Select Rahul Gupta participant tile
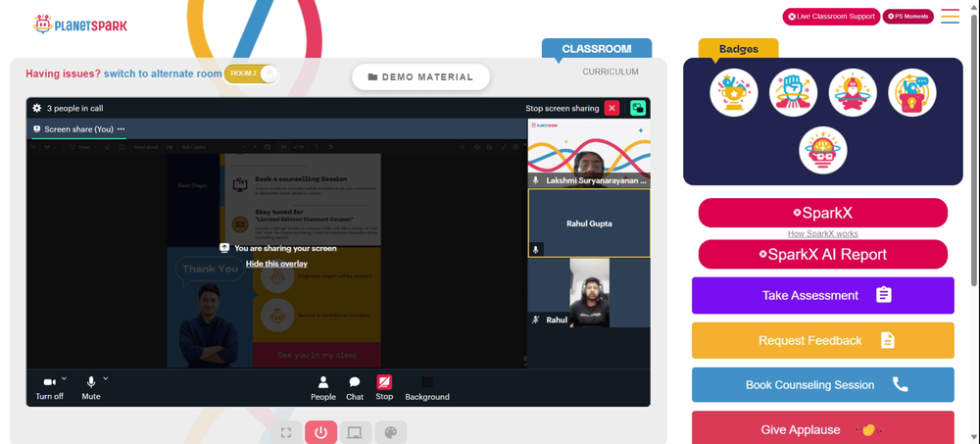 [x=589, y=223]
